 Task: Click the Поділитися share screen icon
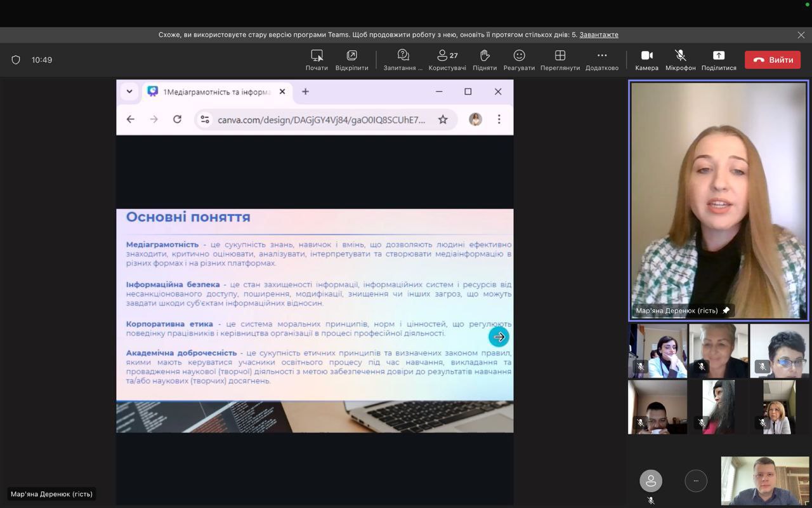(718, 60)
